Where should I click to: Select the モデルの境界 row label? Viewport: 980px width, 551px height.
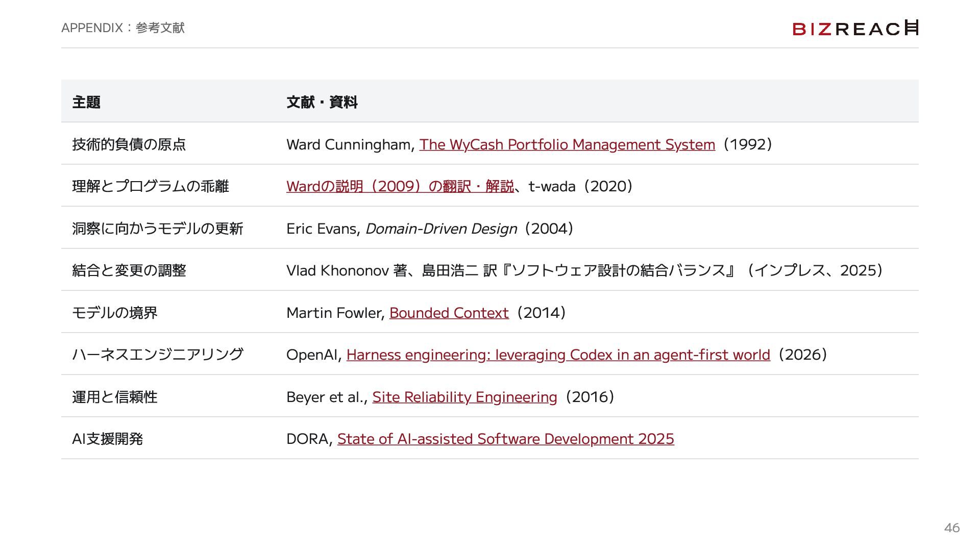(x=114, y=313)
